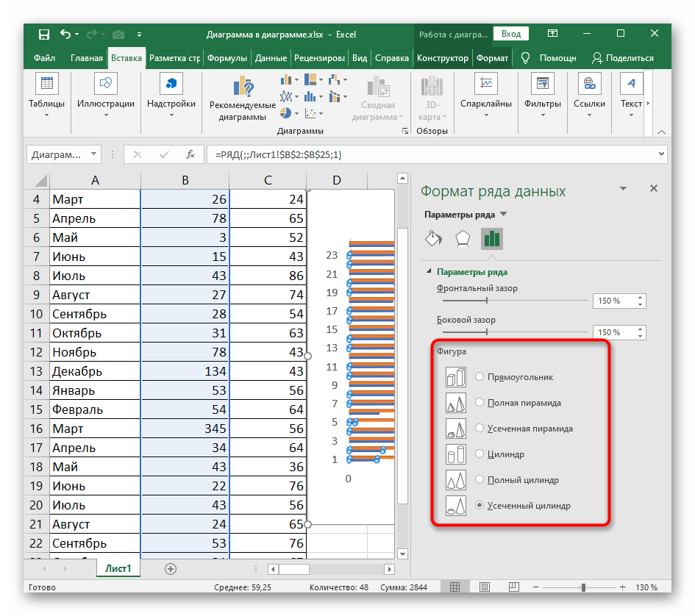The width and height of the screenshot is (695, 616).
Task: Open the Помощн tell-me search box
Action: tap(549, 58)
